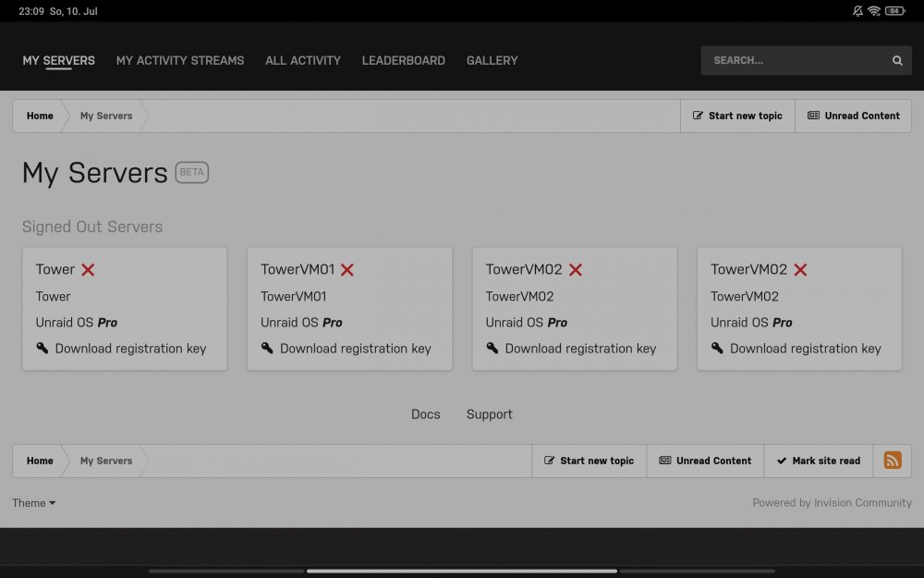The width and height of the screenshot is (924, 578).
Task: Click My Servers in top breadcrumb
Action: (106, 116)
